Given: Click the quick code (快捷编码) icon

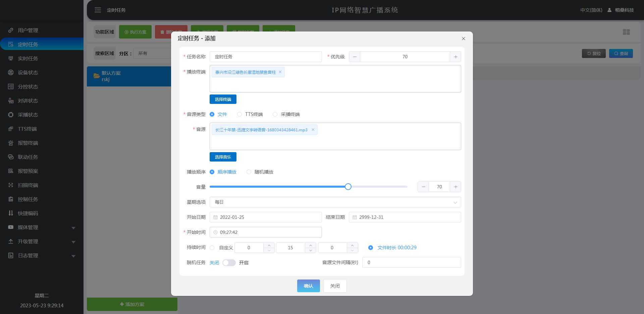Looking at the screenshot, I should pos(11,213).
